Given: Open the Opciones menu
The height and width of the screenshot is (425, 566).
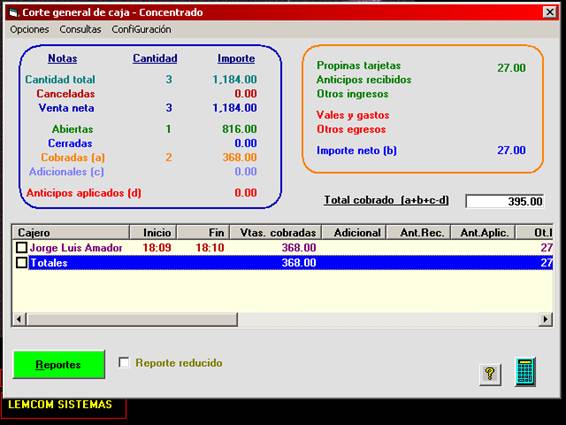Looking at the screenshot, I should click(29, 29).
